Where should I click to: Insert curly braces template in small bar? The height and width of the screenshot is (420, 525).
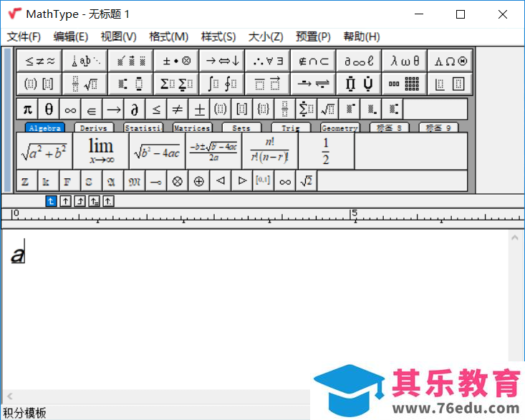pyautogui.click(x=263, y=109)
